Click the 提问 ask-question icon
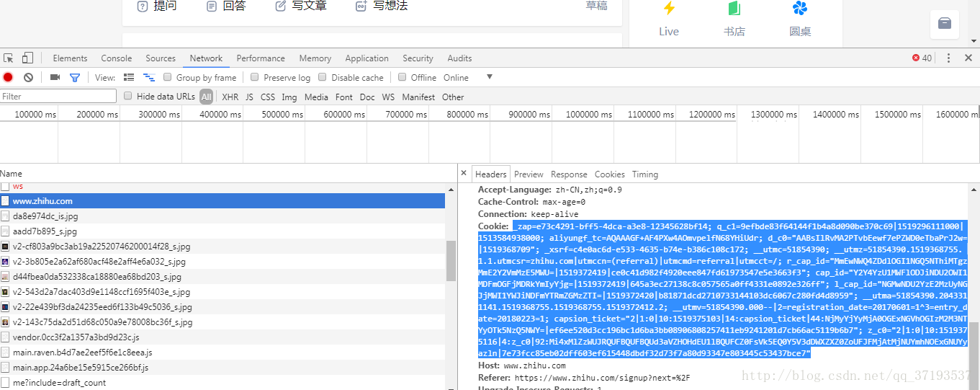 point(143,6)
